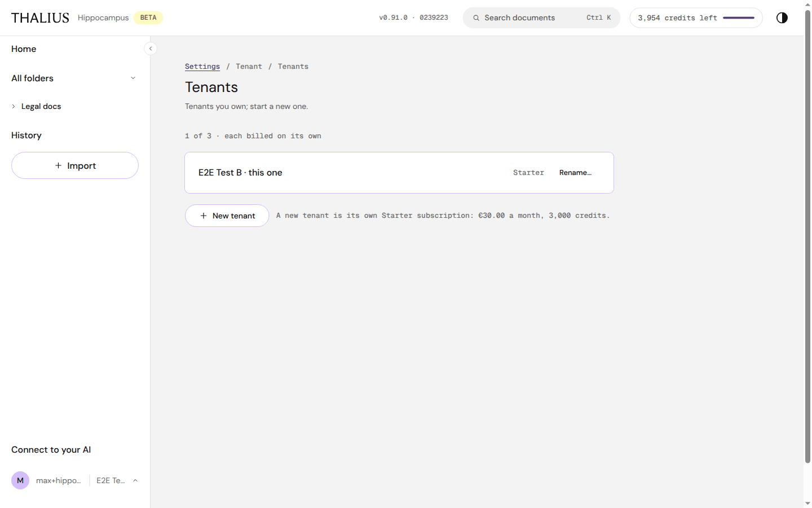
Task: Click the page vertical scrollbar thumb
Action: coord(807,237)
